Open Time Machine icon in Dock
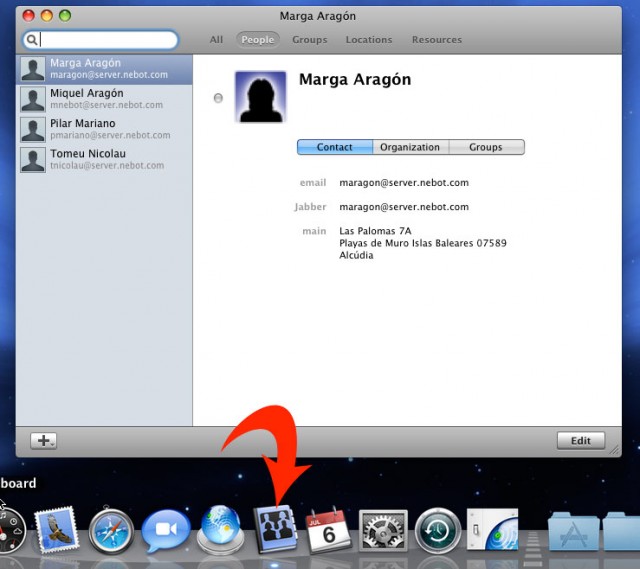This screenshot has height=569, width=640. coord(438,531)
